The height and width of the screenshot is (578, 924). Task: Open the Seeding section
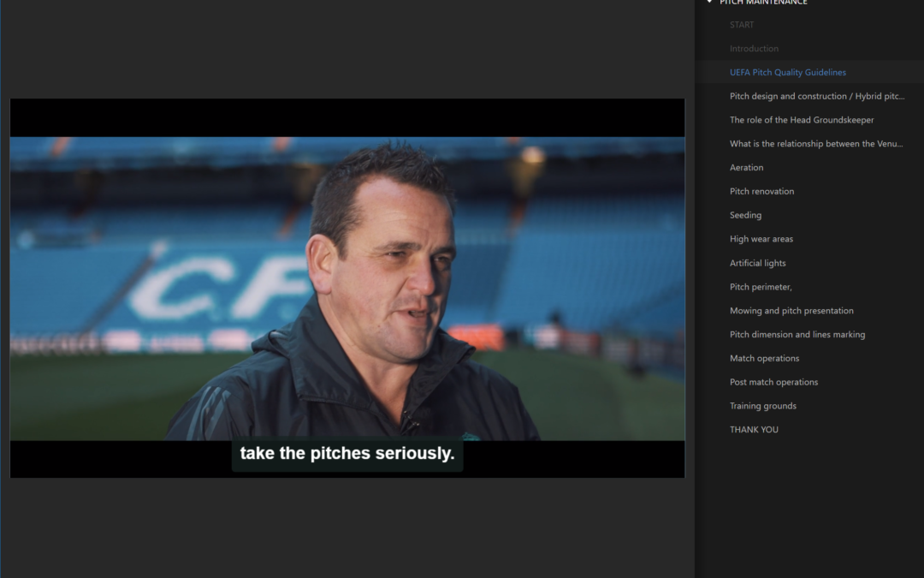745,216
